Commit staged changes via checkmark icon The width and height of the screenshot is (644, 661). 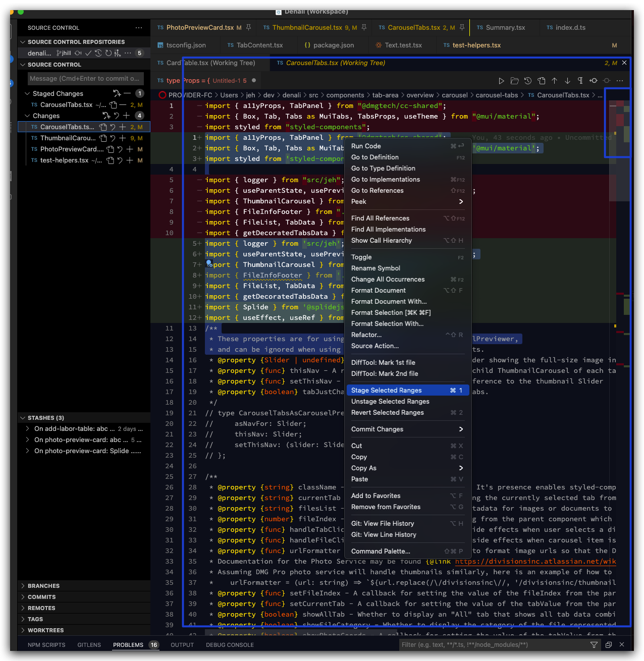click(87, 53)
